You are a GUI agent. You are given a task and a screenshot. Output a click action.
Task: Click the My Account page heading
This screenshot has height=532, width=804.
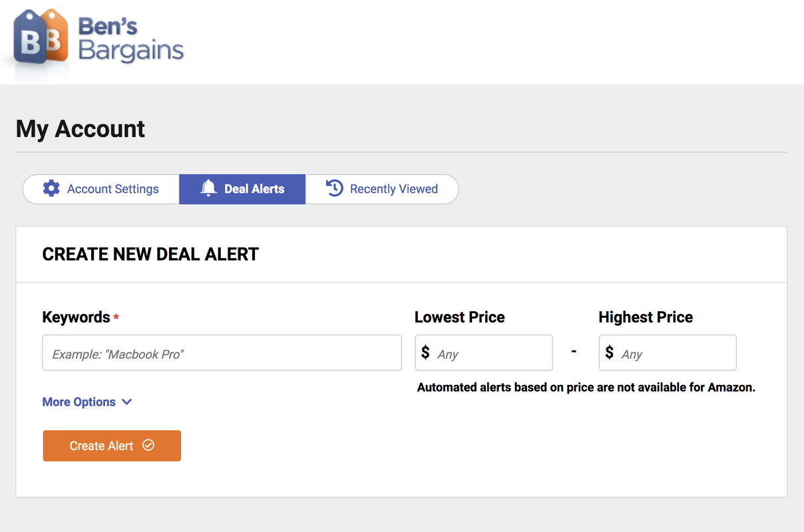(x=81, y=128)
